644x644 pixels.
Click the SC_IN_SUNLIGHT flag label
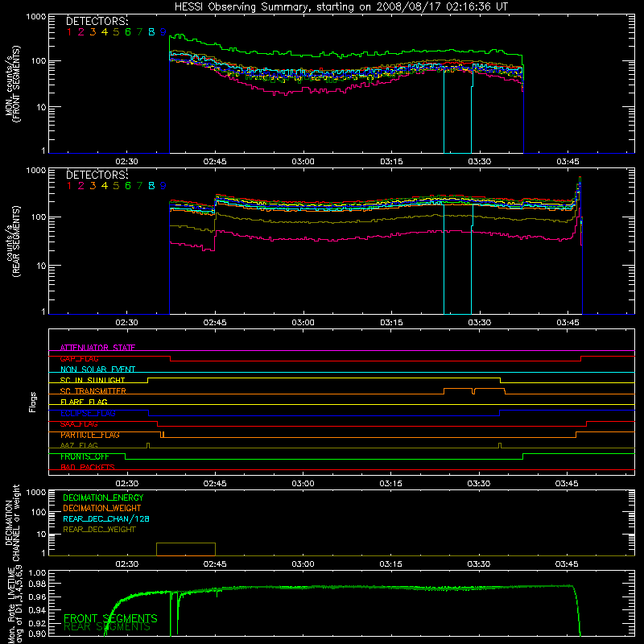click(93, 380)
